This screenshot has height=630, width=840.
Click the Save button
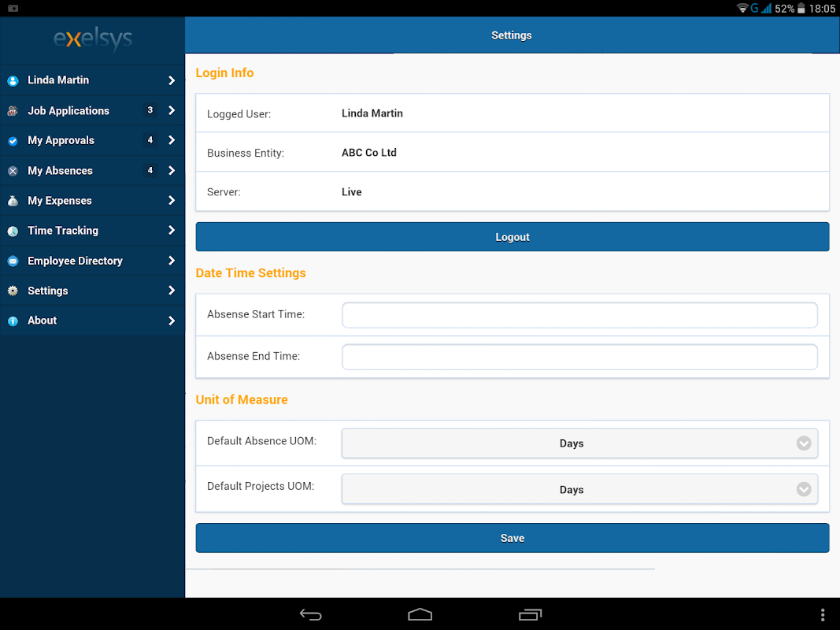513,538
